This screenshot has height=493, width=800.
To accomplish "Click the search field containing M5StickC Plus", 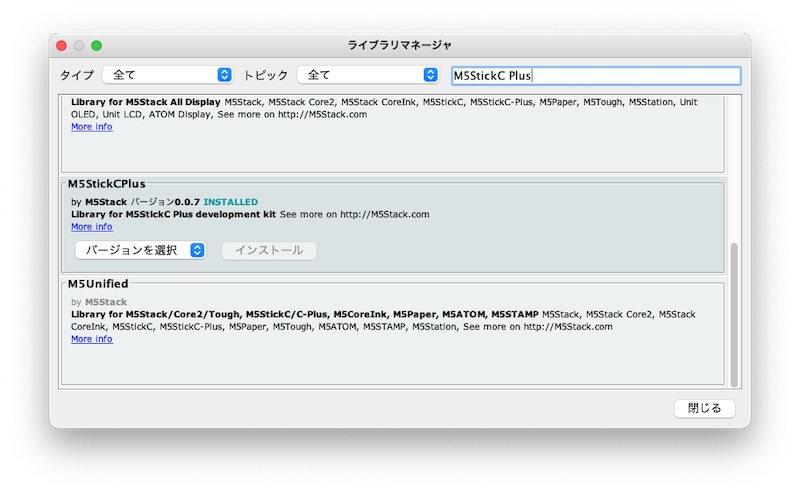I will [595, 76].
